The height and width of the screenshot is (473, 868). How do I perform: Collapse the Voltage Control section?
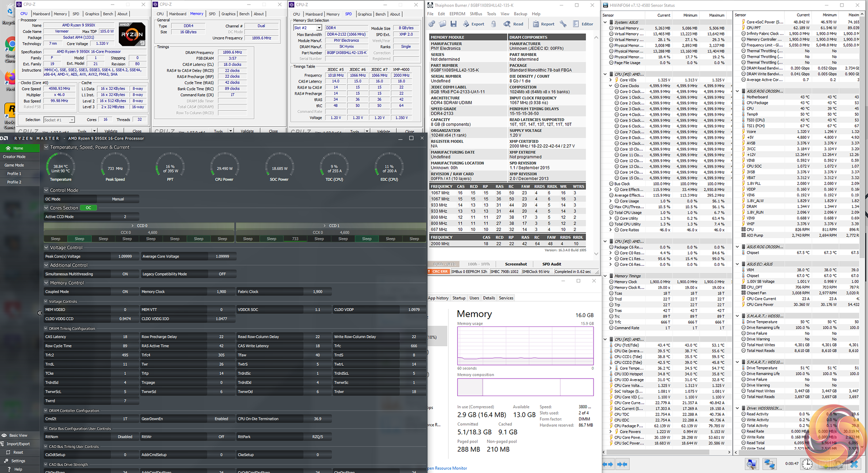tap(46, 248)
